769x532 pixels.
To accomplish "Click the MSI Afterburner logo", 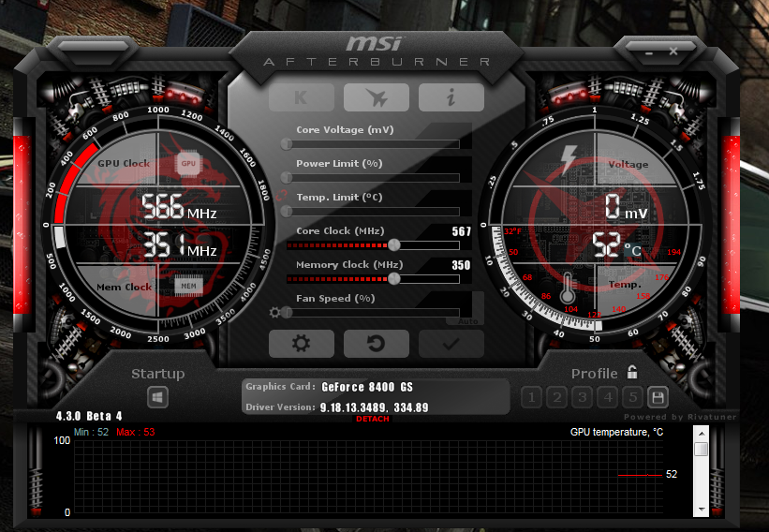I will pyautogui.click(x=377, y=52).
